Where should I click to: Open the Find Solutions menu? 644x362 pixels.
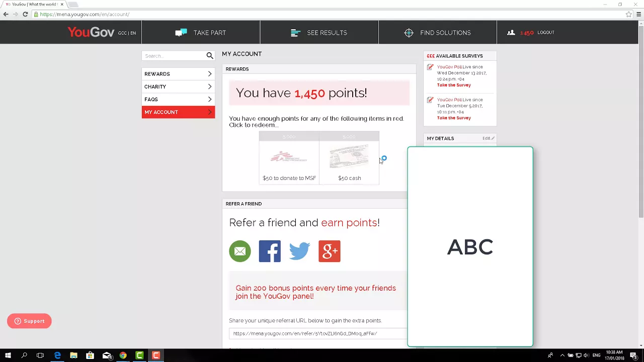tap(437, 33)
